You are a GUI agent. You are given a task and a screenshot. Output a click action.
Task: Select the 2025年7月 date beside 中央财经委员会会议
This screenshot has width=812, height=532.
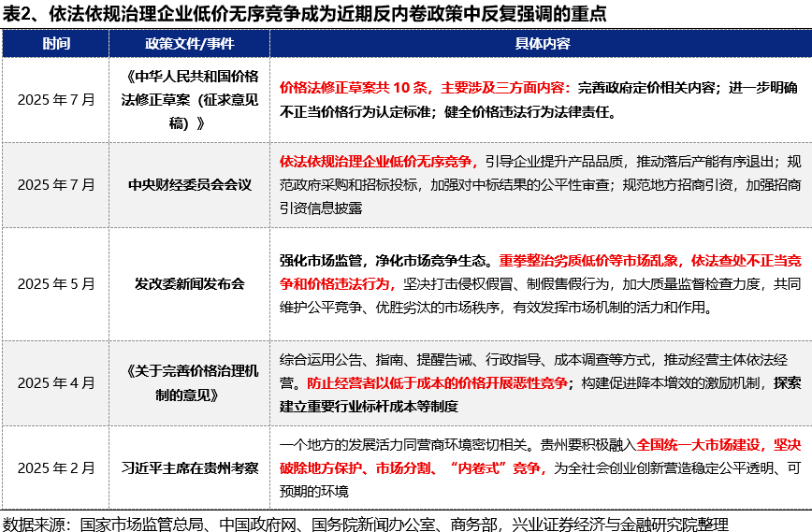[x=56, y=185]
